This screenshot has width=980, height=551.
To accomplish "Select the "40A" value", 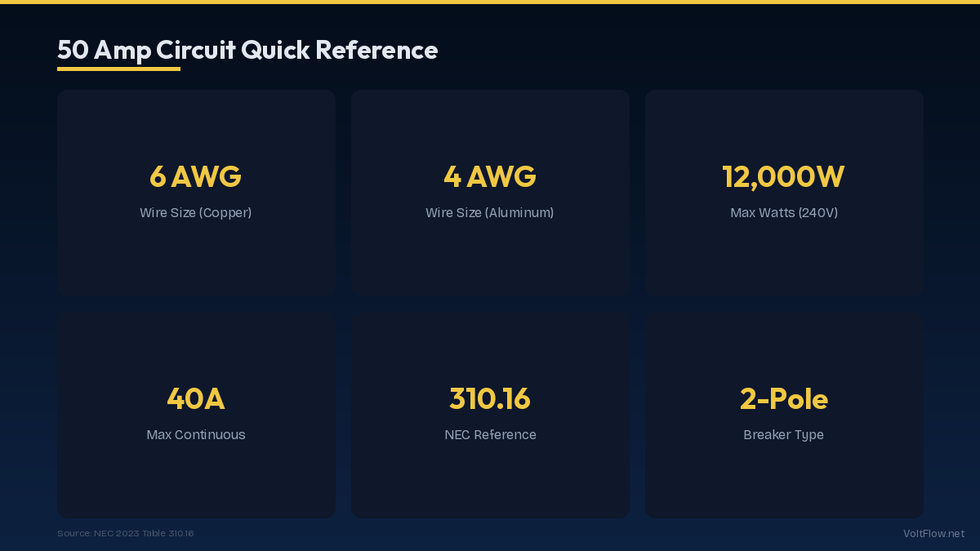I will coord(196,398).
